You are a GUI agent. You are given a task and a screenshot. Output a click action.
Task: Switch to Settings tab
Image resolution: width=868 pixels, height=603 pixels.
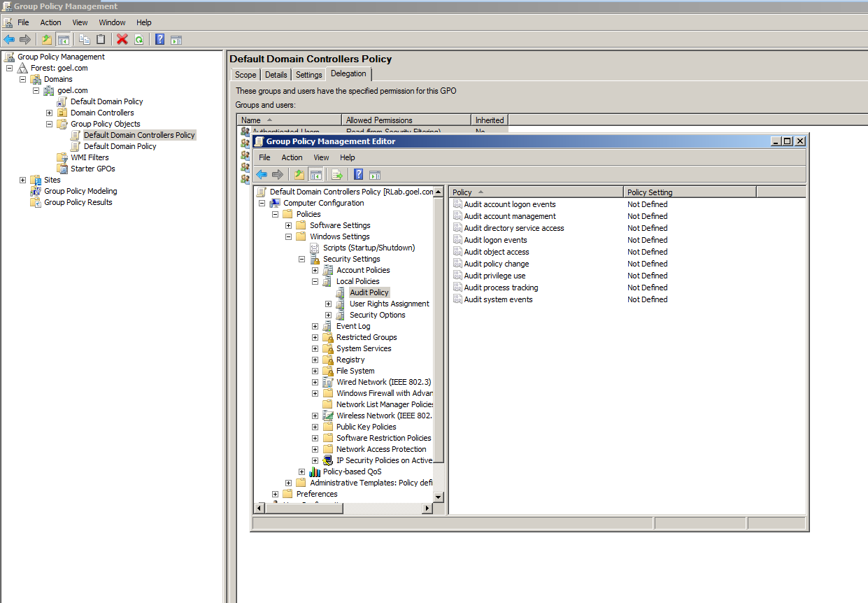[308, 75]
